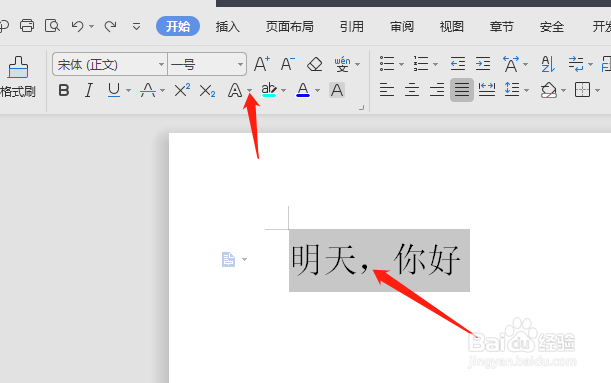Expand the highlight color dropdown arrow
Screen dimensions: 611x383
point(283,91)
